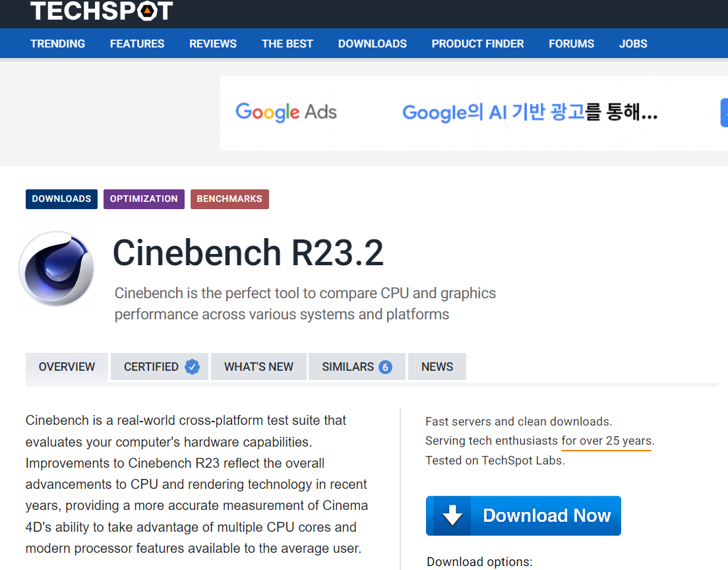The image size is (728, 570).
Task: Open The Best menu item
Action: coord(288,44)
